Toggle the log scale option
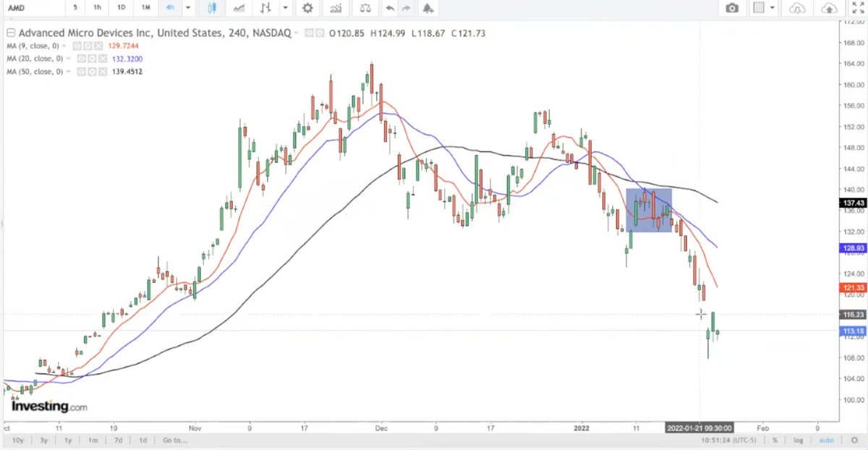This screenshot has height=450, width=868. [799, 440]
